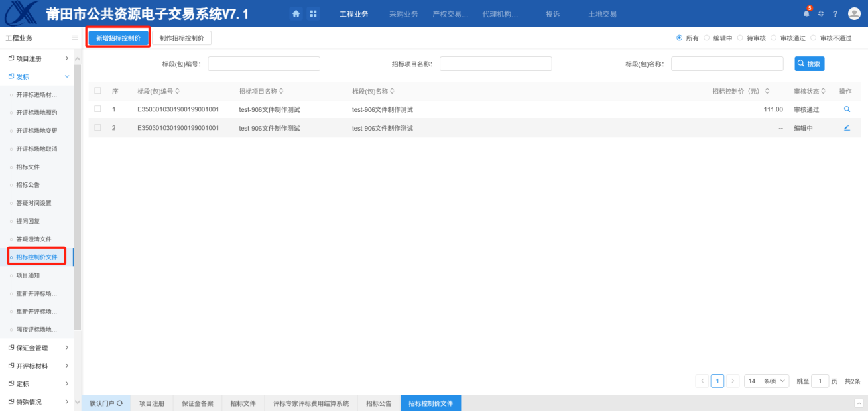Select the 编辑中 radio filter
Viewport: 868px width, 412px height.
(707, 38)
